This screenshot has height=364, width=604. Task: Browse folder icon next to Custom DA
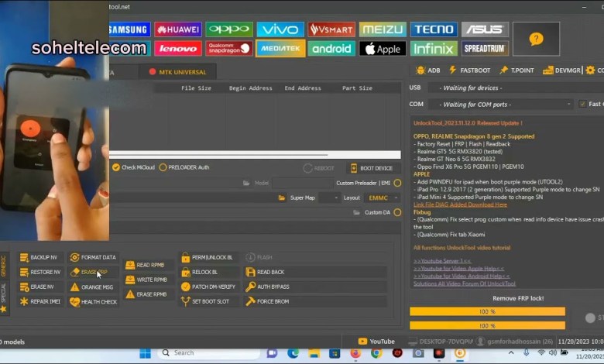[x=357, y=212]
